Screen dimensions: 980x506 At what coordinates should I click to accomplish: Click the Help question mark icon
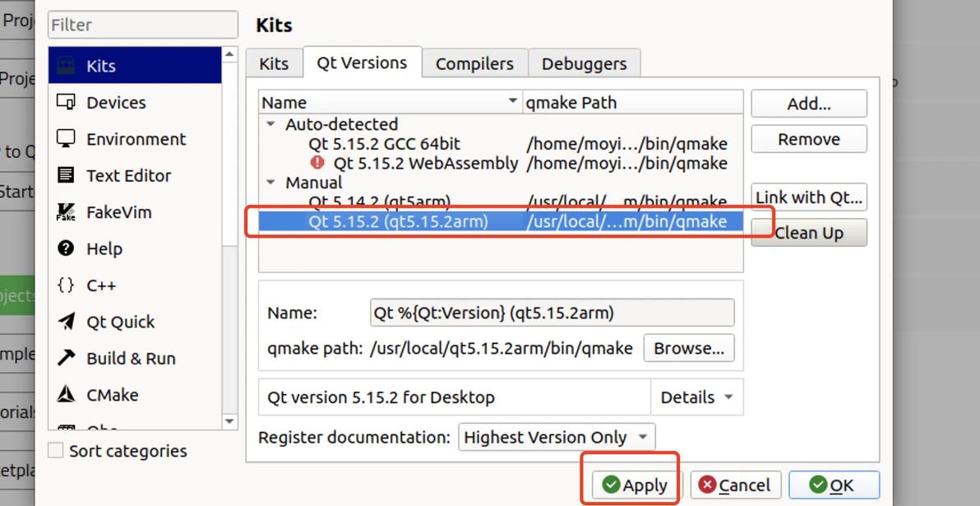coord(67,248)
